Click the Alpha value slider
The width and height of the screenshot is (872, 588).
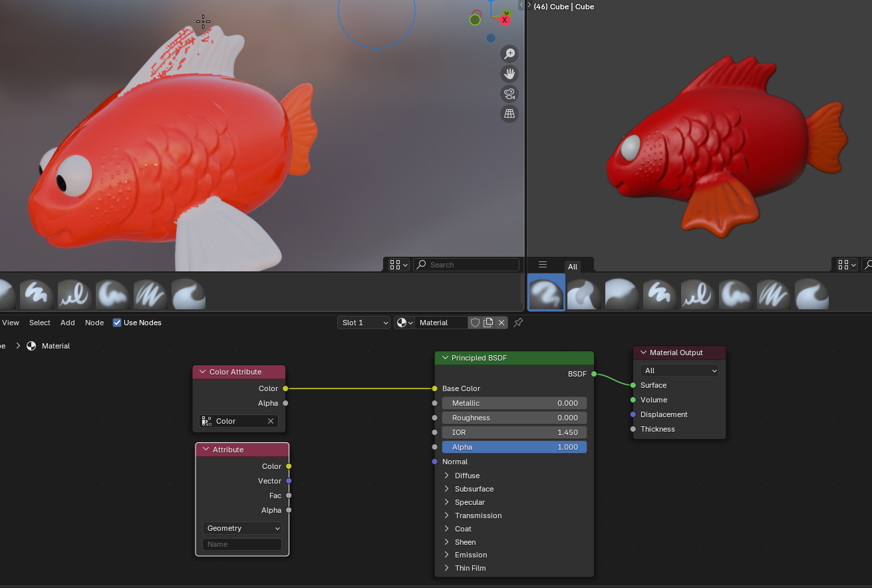click(514, 447)
